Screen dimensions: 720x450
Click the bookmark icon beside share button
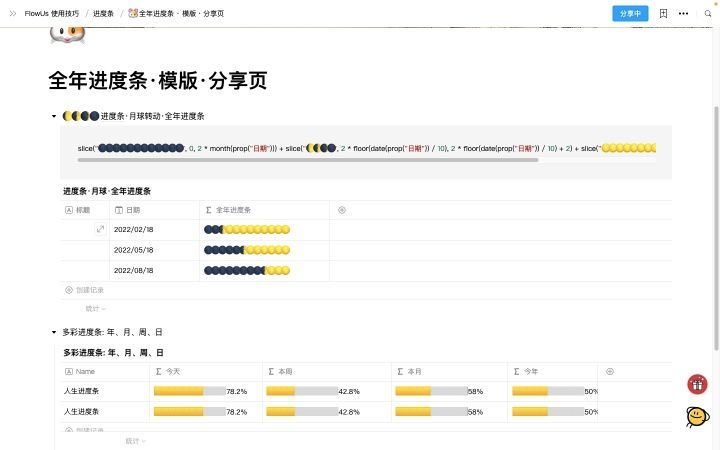[x=663, y=13]
